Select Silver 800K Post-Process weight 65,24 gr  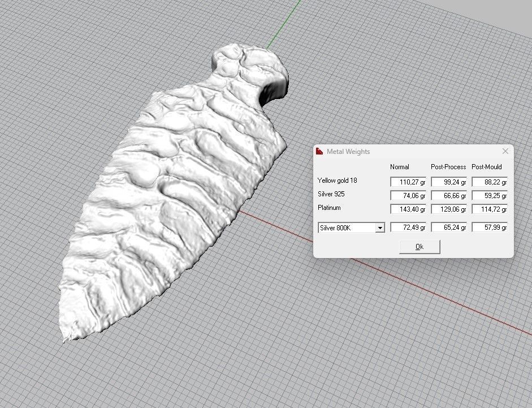(449, 227)
